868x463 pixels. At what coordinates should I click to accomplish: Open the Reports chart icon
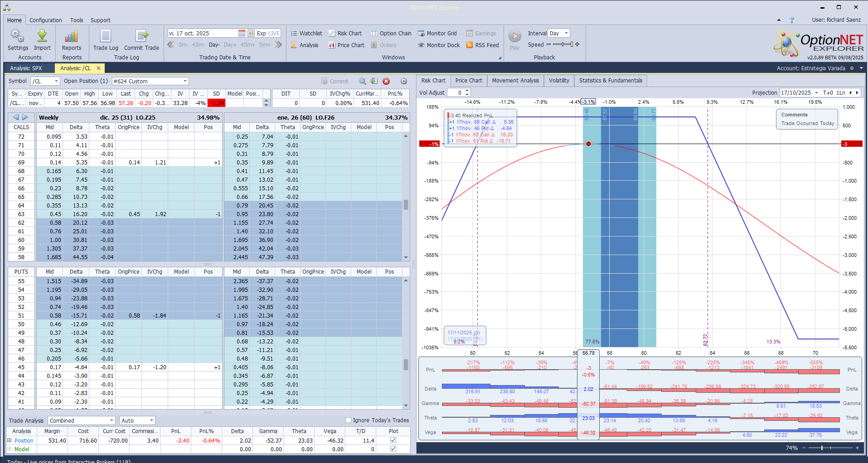pyautogui.click(x=72, y=36)
